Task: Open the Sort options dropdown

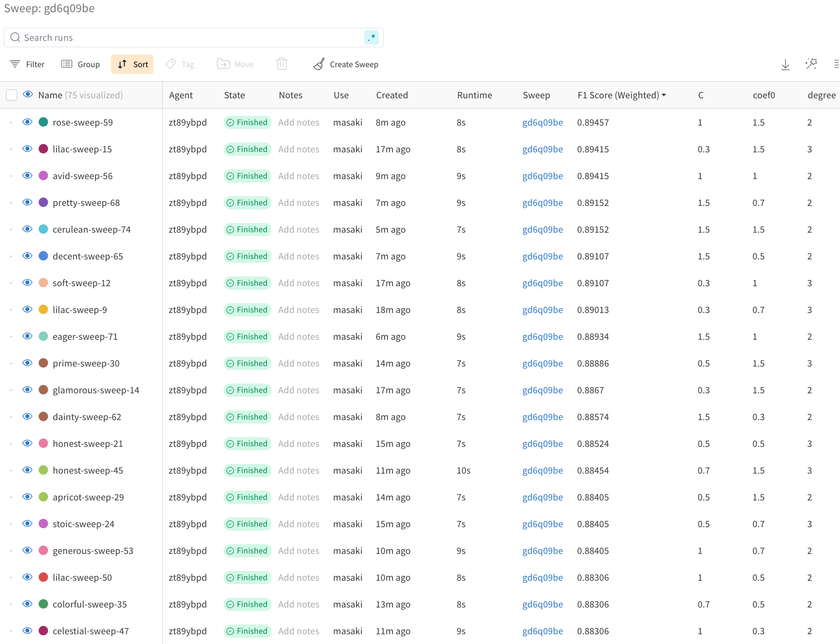Action: point(132,64)
